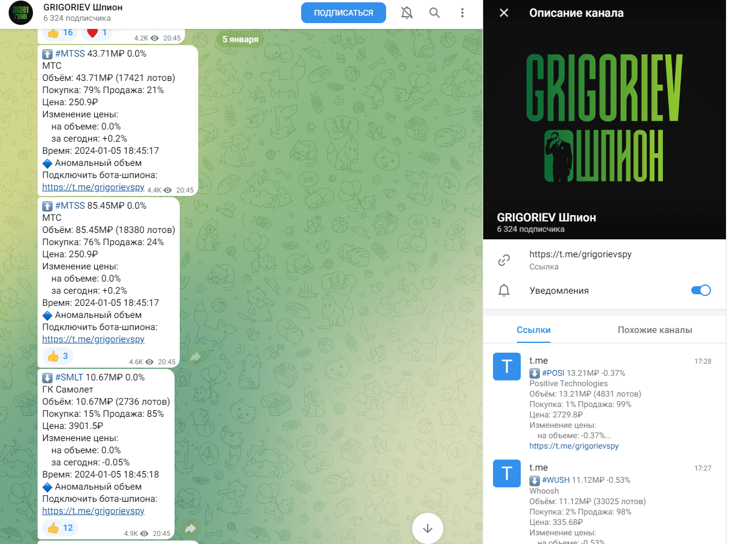Click the bell icon beside Уведомления
The height and width of the screenshot is (544, 756).
(504, 290)
